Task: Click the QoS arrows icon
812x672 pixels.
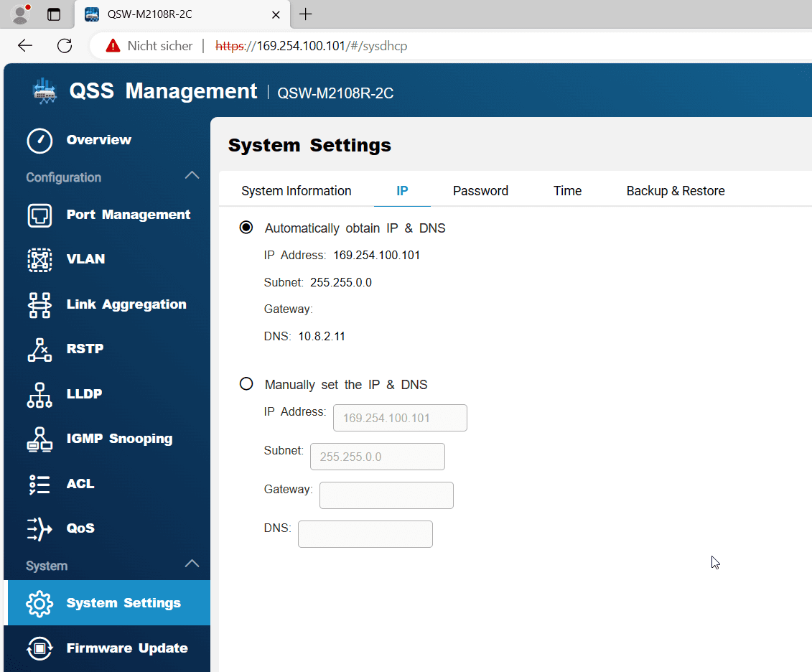Action: (40, 529)
